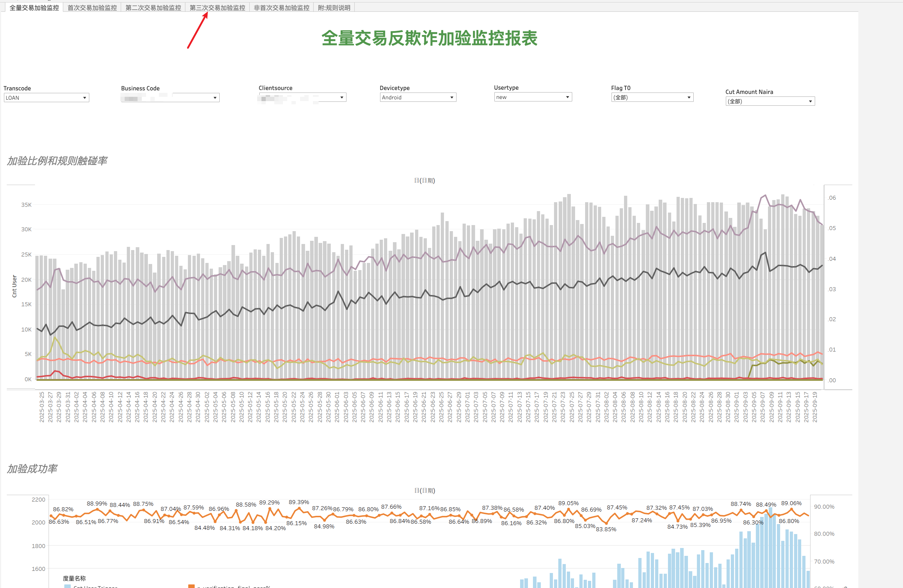The width and height of the screenshot is (903, 588).
Task: Click the Usertype filter label
Action: [x=506, y=88]
